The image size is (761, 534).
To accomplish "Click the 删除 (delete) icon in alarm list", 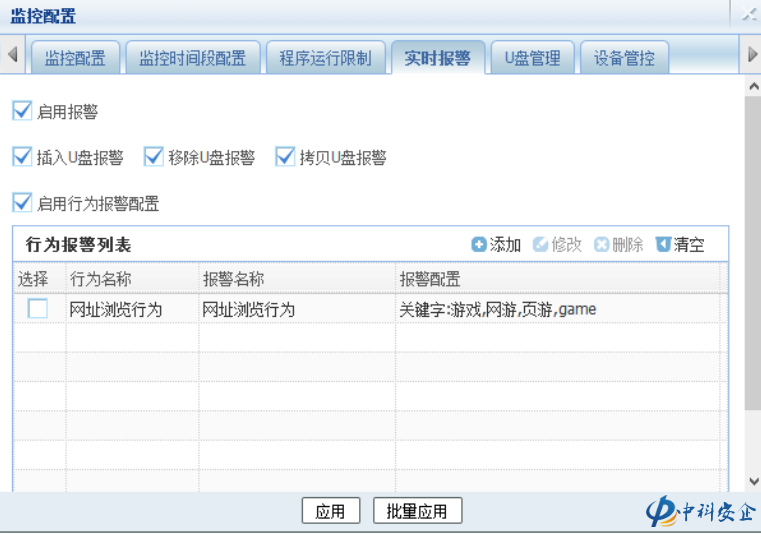I will [x=601, y=244].
